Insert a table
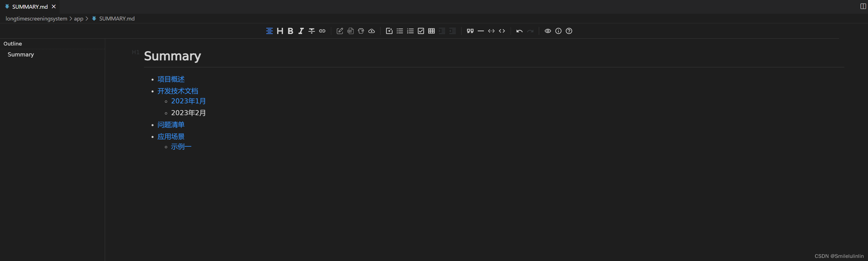This screenshot has width=868, height=261. 431,31
